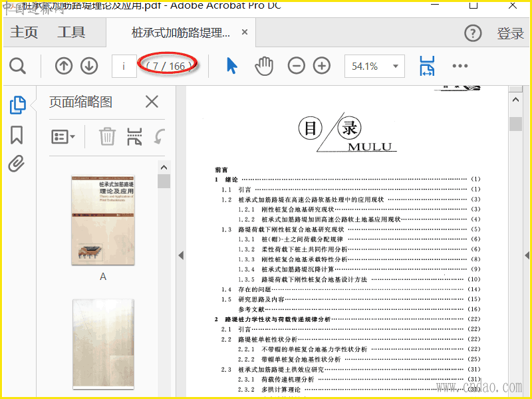Click the document scrollbar thumb
This screenshot has height=399, width=532.
[x=515, y=124]
